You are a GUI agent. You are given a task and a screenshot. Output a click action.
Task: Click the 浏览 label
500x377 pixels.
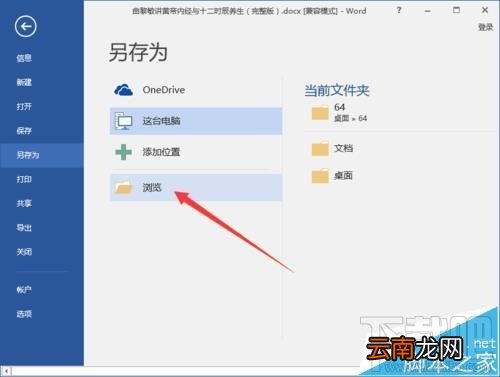[152, 187]
